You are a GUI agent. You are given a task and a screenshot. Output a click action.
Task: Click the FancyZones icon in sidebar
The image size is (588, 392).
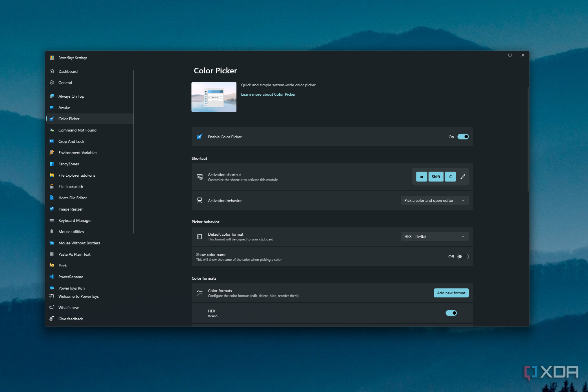(x=52, y=164)
